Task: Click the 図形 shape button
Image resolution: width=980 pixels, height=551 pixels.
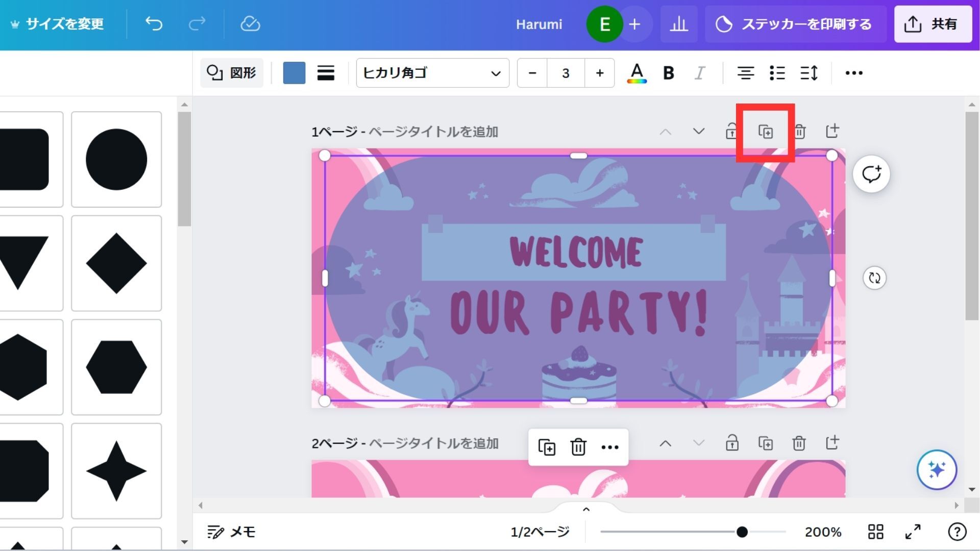Action: 232,73
